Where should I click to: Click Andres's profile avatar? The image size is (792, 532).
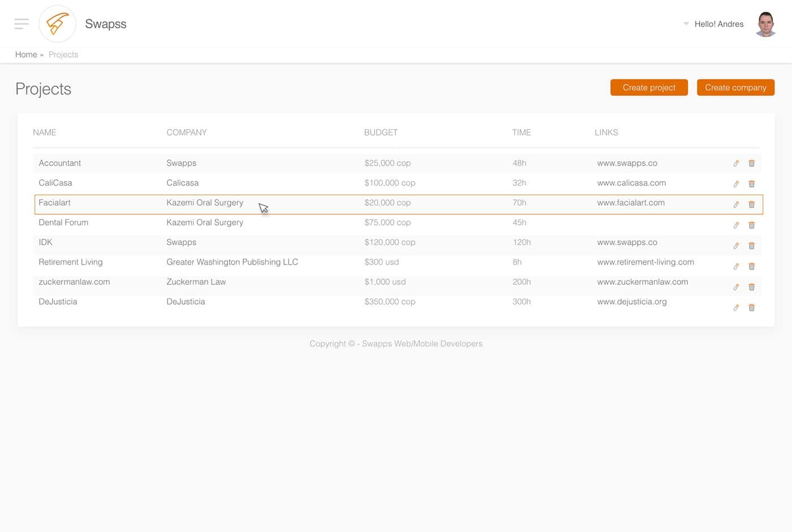coord(765,24)
